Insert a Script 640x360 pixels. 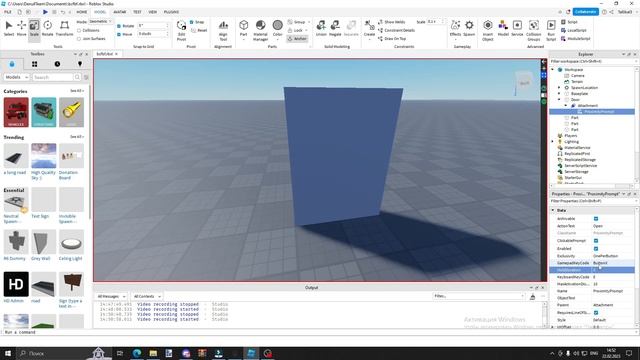[569, 22]
